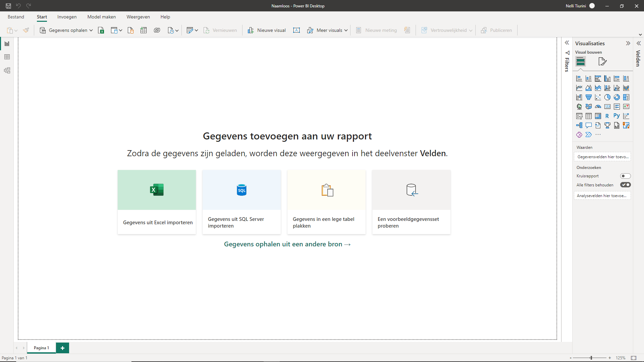Switch to the Model maken tab
Viewport: 644px width, 362px height.
pos(102,17)
